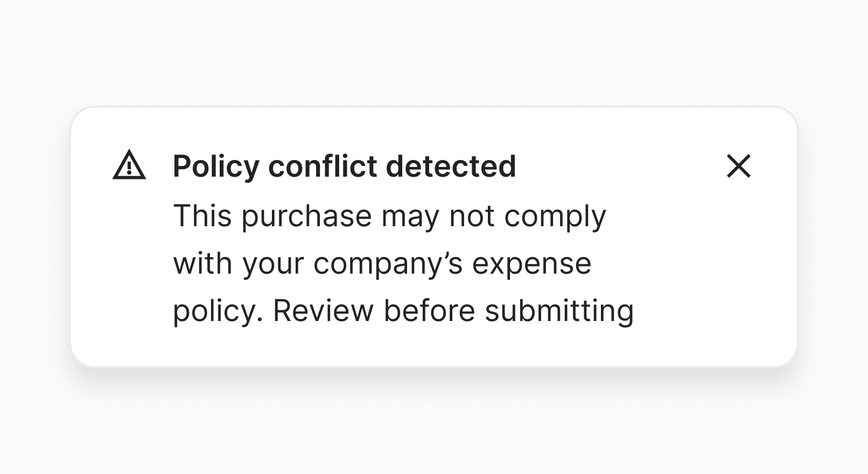The height and width of the screenshot is (474, 868).
Task: Click the word "purchase" in the message
Action: click(306, 216)
